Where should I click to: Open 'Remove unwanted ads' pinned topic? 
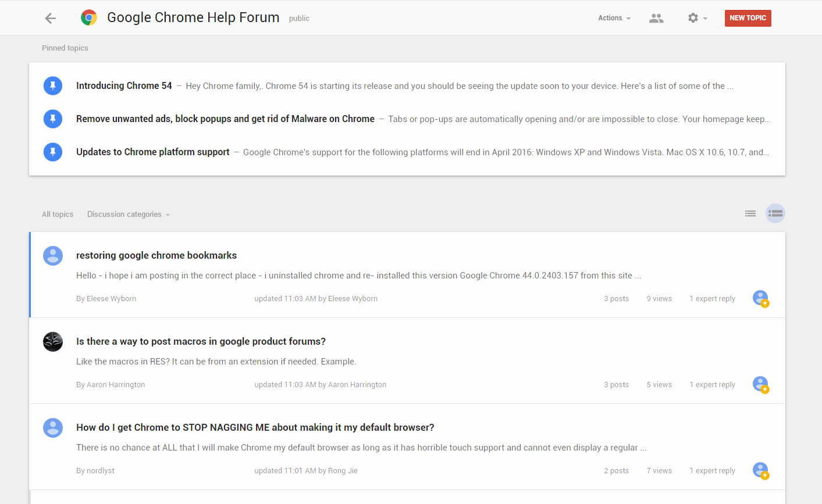(x=225, y=119)
